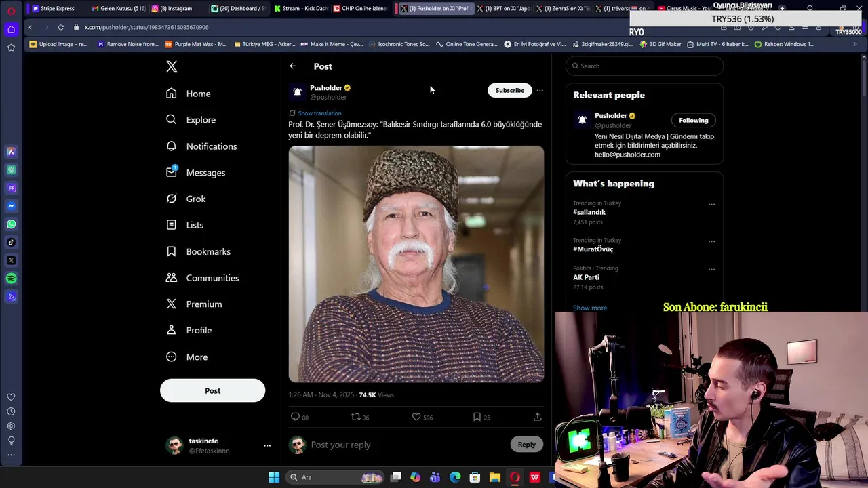The height and width of the screenshot is (488, 868).
Task: Open post options three-dot menu beside Subscribe
Action: pyautogui.click(x=540, y=90)
